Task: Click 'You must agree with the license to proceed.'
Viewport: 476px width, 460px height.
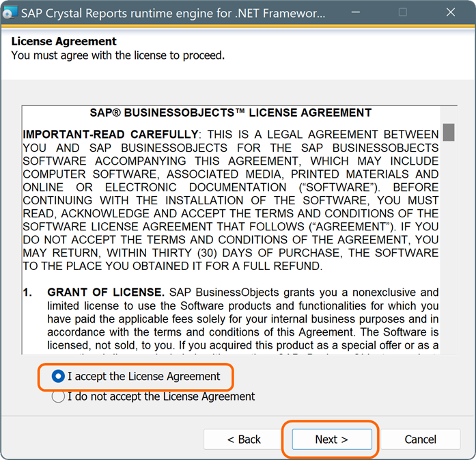Action: [117, 55]
